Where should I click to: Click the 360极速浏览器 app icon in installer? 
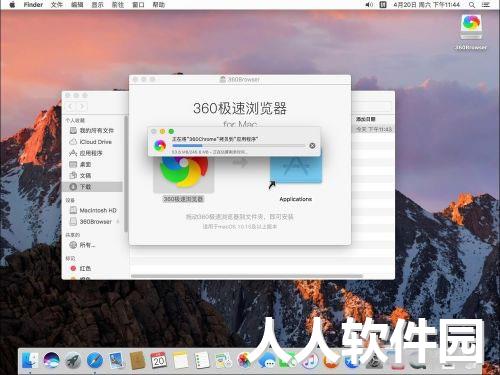pyautogui.click(x=184, y=173)
